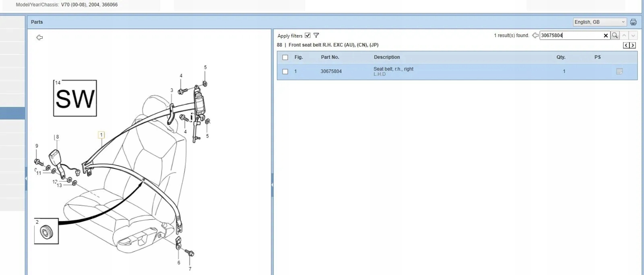Click the 'Seat belt, r.h., right' description

point(393,69)
